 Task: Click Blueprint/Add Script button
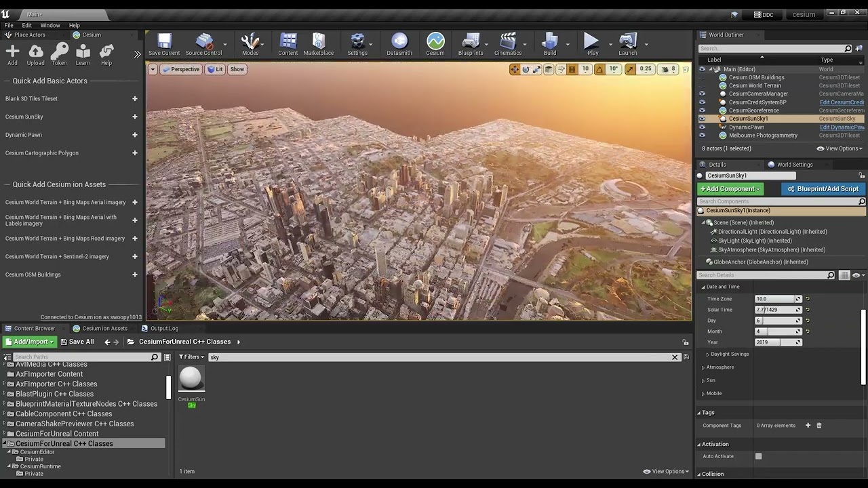pos(823,189)
